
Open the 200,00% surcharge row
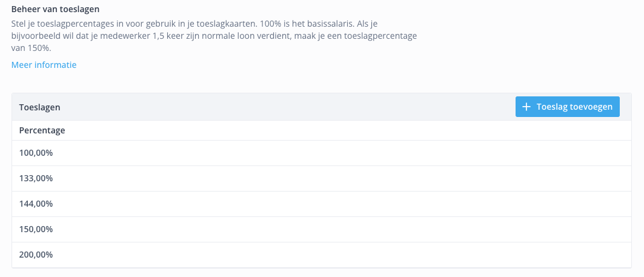pos(322,255)
